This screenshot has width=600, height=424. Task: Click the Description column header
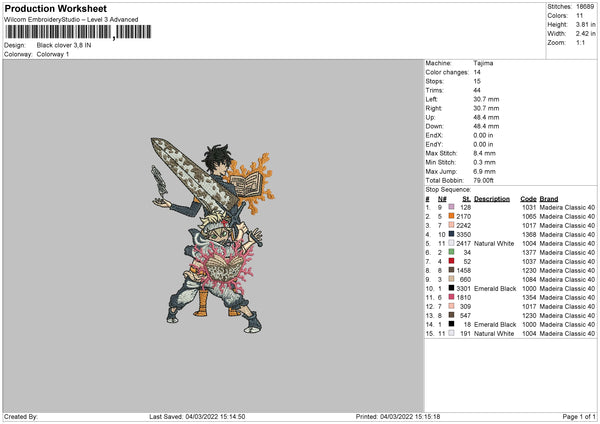(492, 199)
